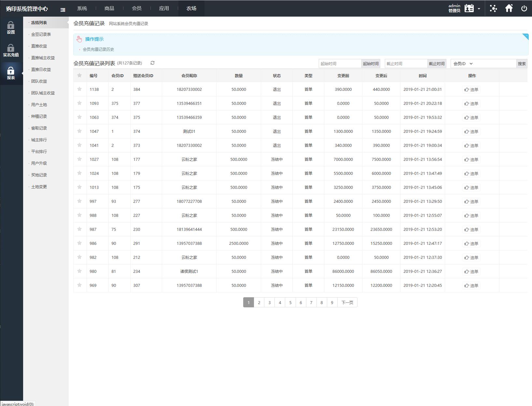Toggle the star for record 1138

pyautogui.click(x=79, y=89)
